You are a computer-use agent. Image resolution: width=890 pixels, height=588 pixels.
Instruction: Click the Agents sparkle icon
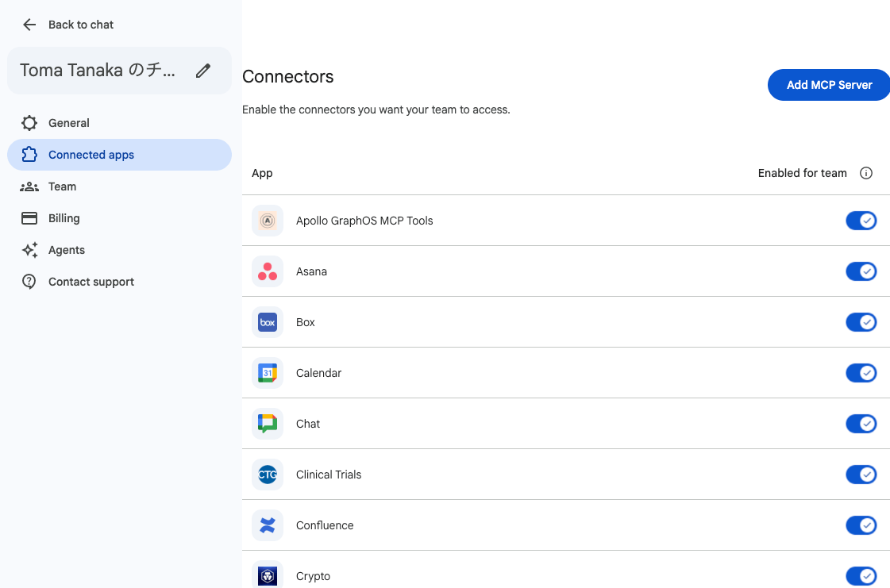point(29,250)
